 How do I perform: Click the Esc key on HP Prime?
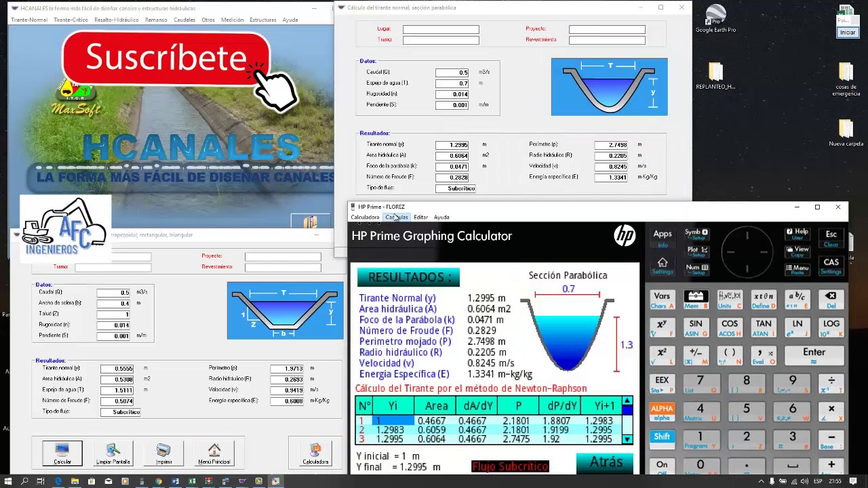(x=831, y=237)
